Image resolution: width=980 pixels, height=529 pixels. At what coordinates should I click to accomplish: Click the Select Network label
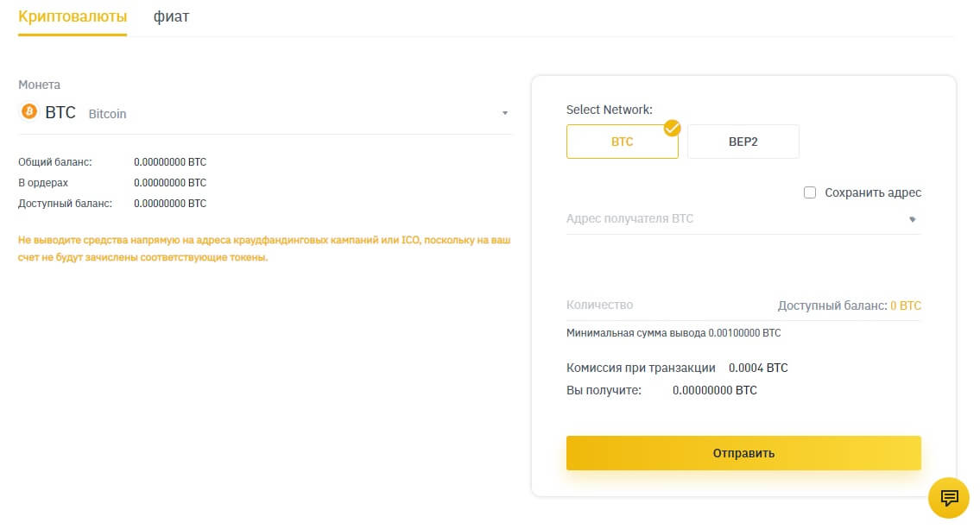pos(610,110)
